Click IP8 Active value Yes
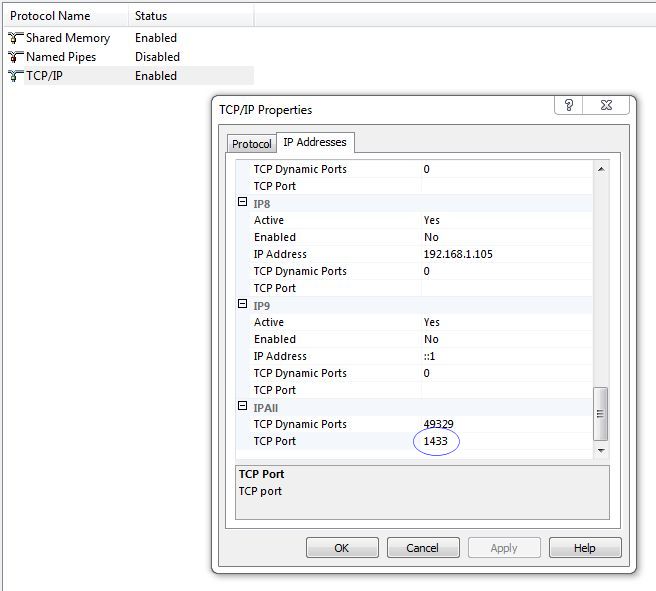Viewport: 656px width, 591px height. point(431,220)
